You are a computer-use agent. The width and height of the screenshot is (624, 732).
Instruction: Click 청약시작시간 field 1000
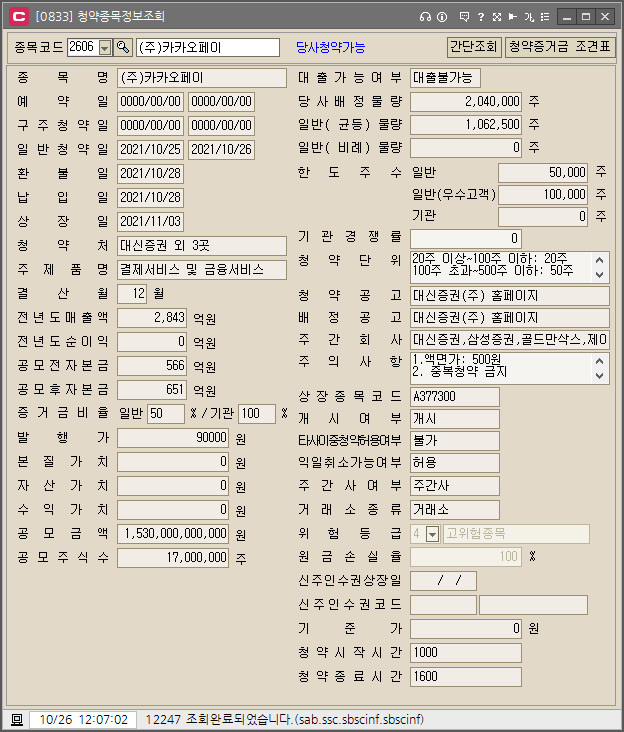466,653
